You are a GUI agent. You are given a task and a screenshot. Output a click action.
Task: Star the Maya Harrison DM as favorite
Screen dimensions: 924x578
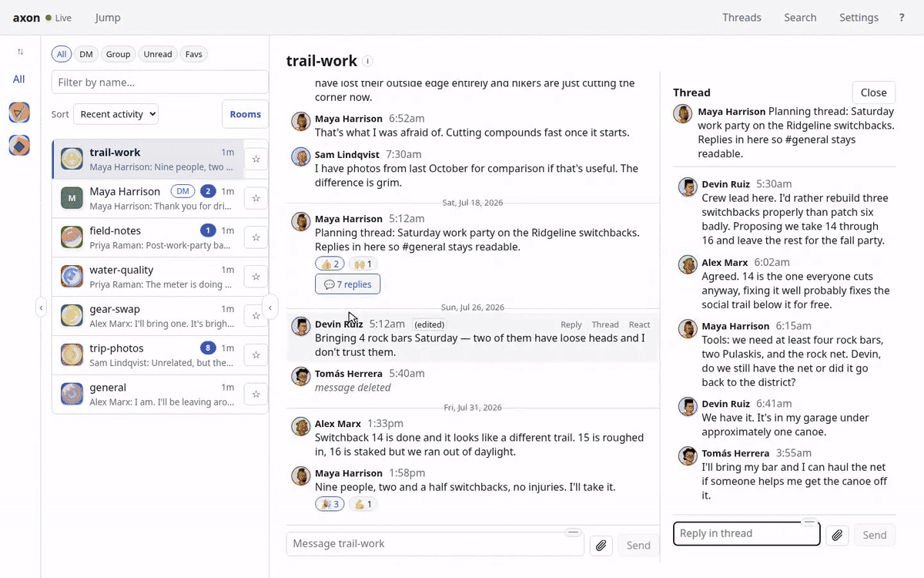pos(256,198)
